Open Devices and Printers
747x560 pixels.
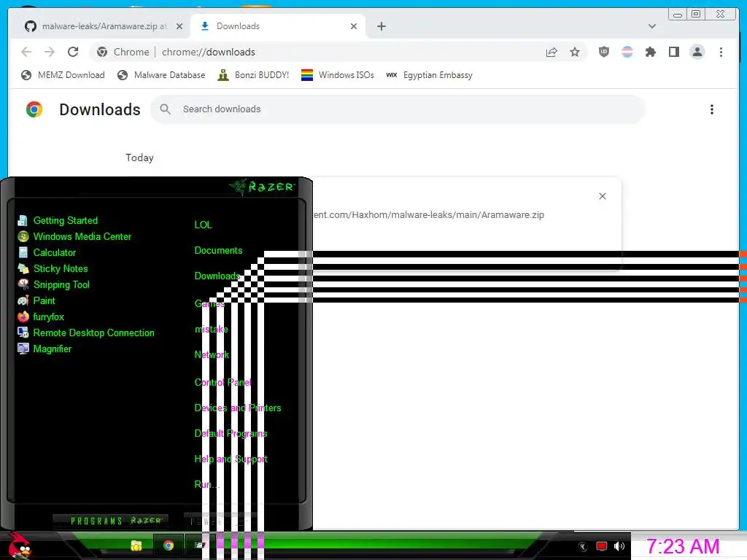238,408
